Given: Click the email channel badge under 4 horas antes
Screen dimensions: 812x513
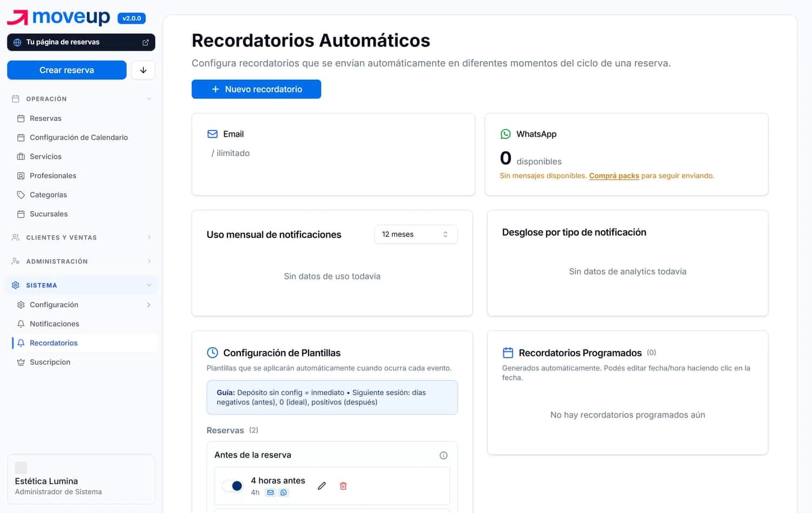Looking at the screenshot, I should 270,492.
